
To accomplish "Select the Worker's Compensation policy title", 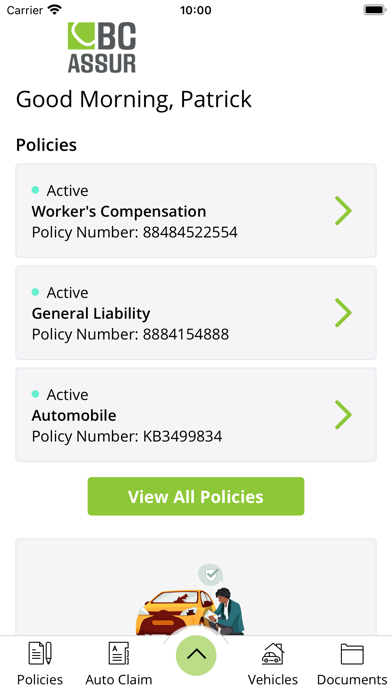I will pos(119,211).
